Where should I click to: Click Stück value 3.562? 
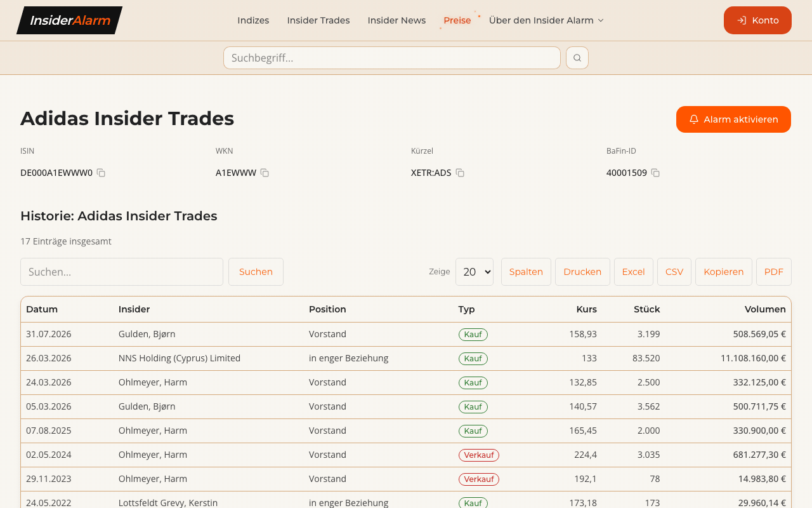click(649, 406)
